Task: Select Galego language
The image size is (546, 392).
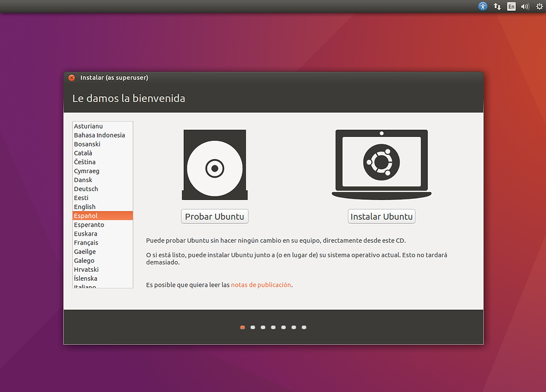Action: tap(103, 261)
